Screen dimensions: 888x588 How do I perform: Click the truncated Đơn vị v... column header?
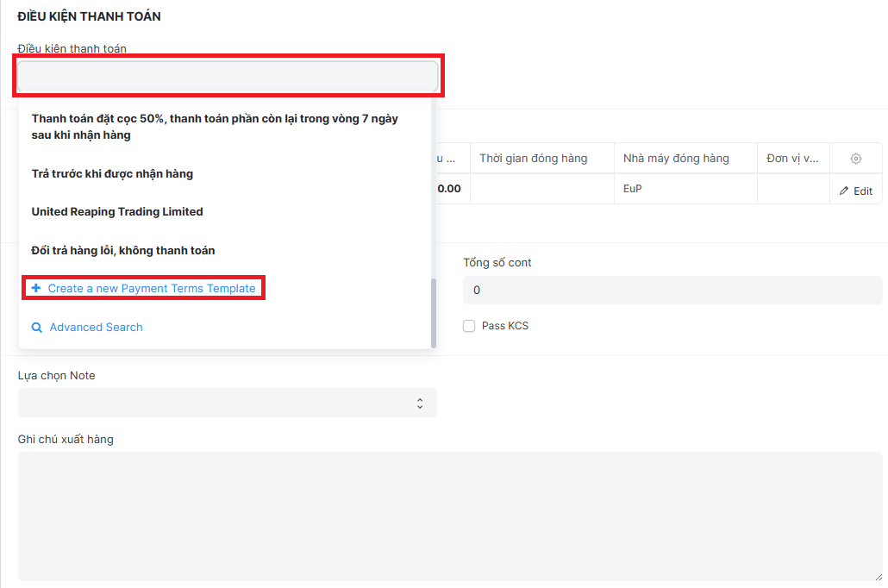pos(792,159)
